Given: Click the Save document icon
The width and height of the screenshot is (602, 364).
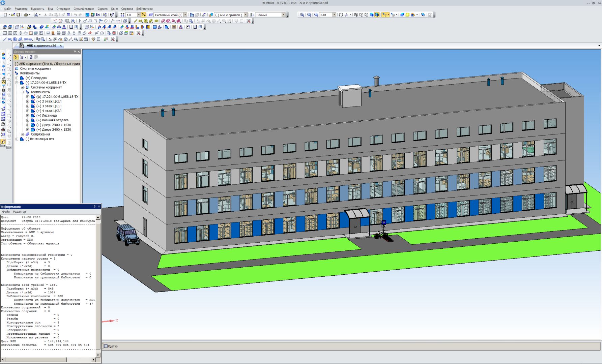Looking at the screenshot, I should 18,15.
